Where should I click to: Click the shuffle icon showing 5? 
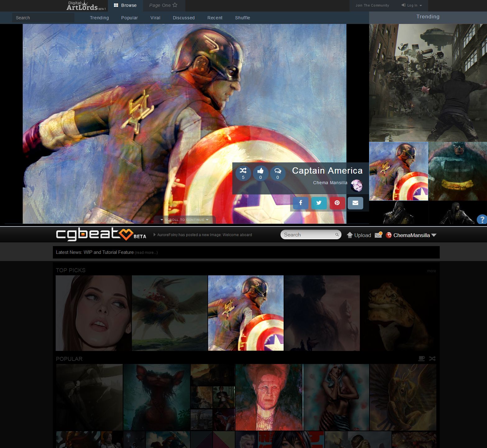[x=243, y=173]
